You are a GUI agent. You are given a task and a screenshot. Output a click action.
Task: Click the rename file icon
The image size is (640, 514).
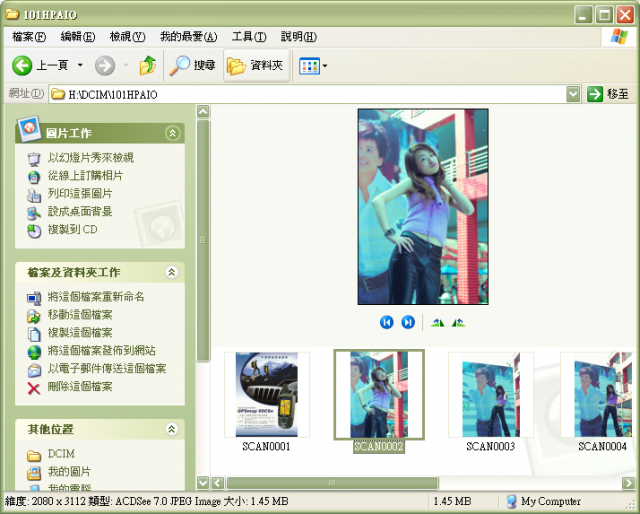click(x=34, y=298)
